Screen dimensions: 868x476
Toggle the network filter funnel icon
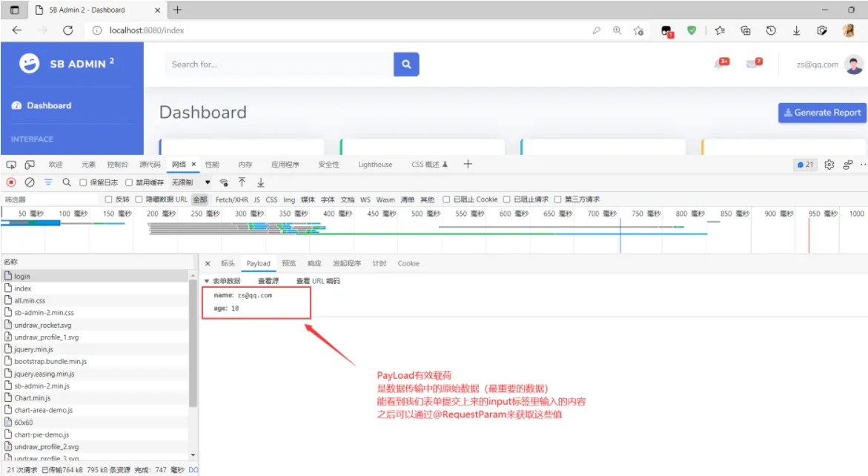point(48,182)
